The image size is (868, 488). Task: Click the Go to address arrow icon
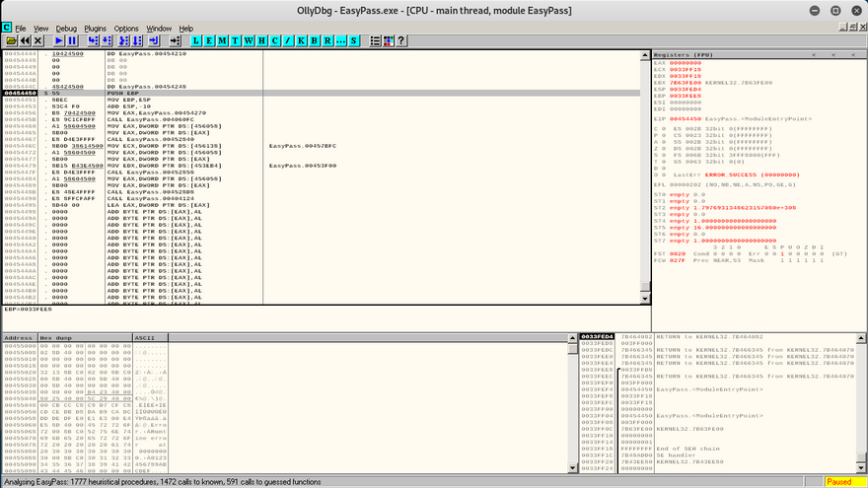[175, 41]
